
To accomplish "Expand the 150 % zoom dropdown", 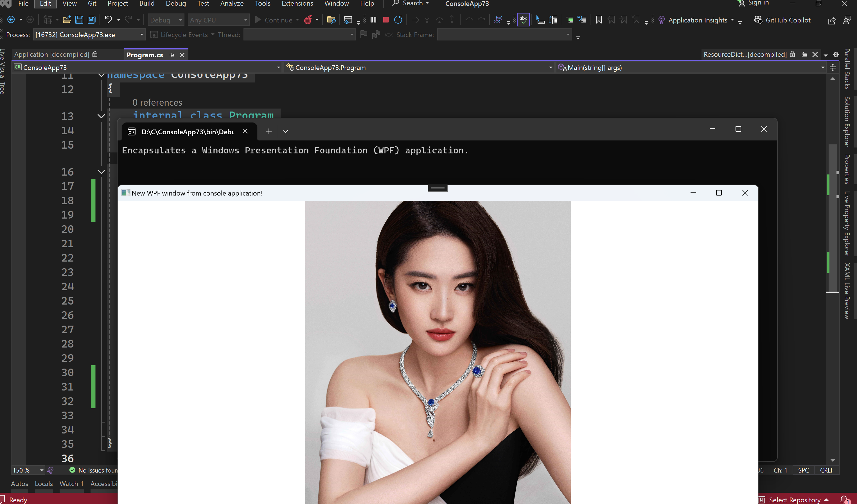I will point(42,470).
